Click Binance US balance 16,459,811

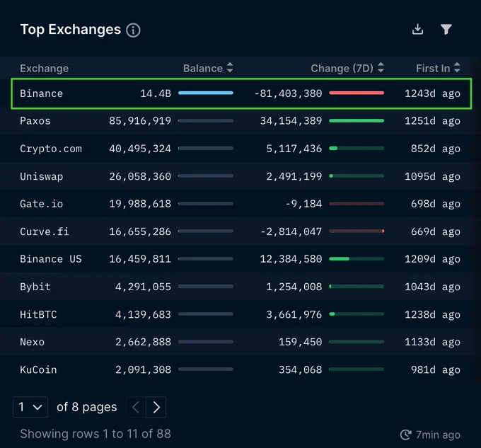tap(140, 259)
